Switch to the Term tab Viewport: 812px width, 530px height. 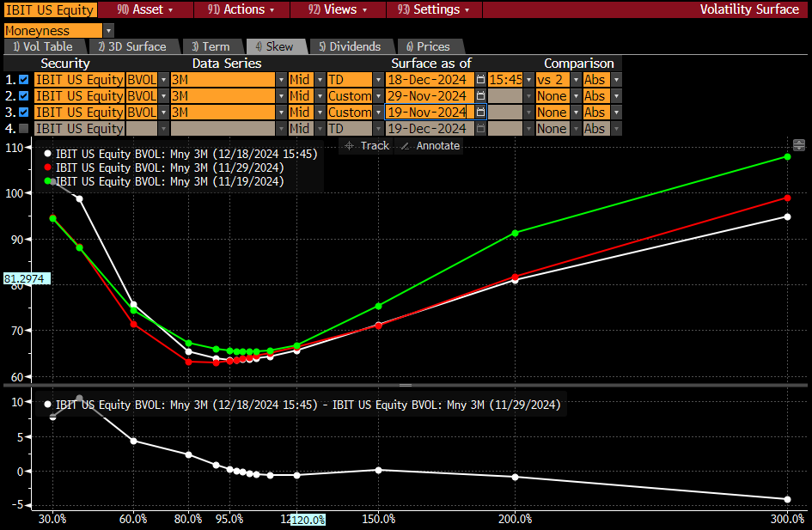(211, 46)
